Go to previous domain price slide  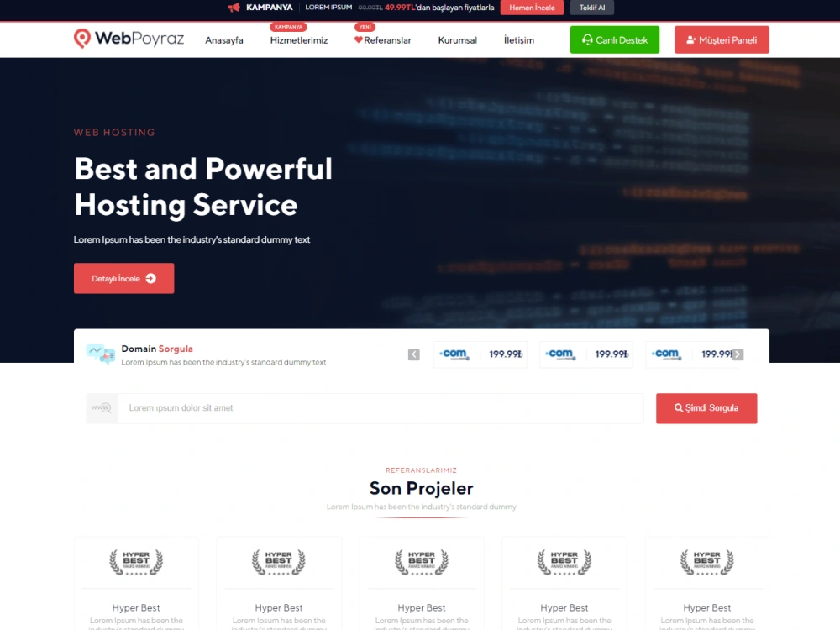pos(413,354)
